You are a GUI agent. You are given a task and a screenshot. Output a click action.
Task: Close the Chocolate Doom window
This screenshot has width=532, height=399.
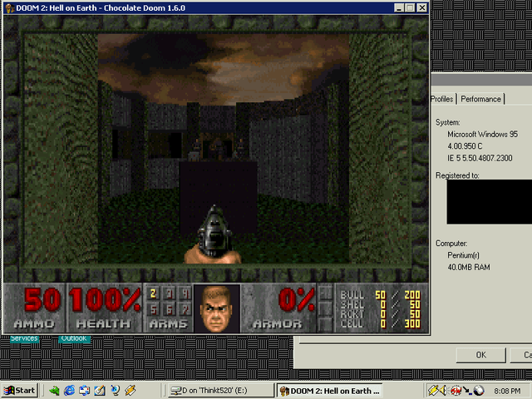421,7
